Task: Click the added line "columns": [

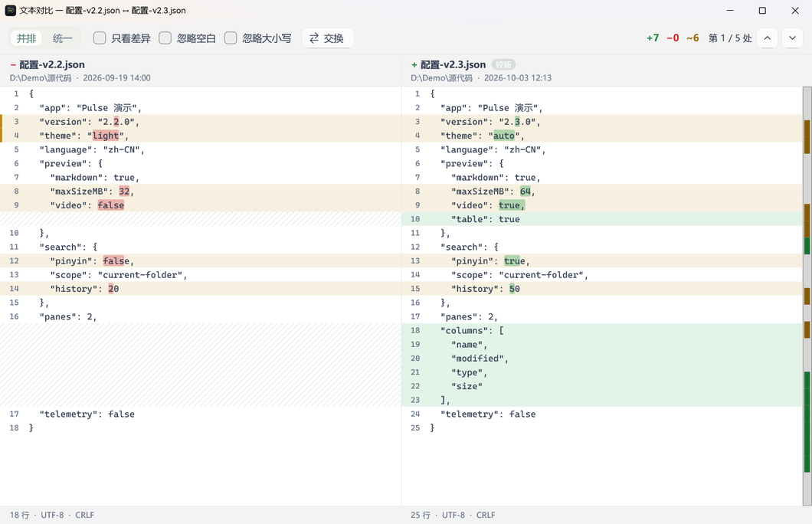Action: click(x=602, y=330)
